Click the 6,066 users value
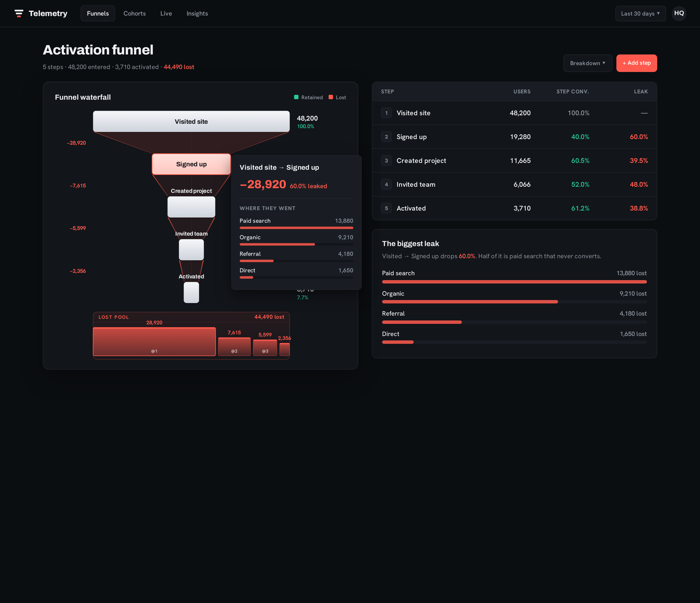The height and width of the screenshot is (603, 700). coord(522,185)
